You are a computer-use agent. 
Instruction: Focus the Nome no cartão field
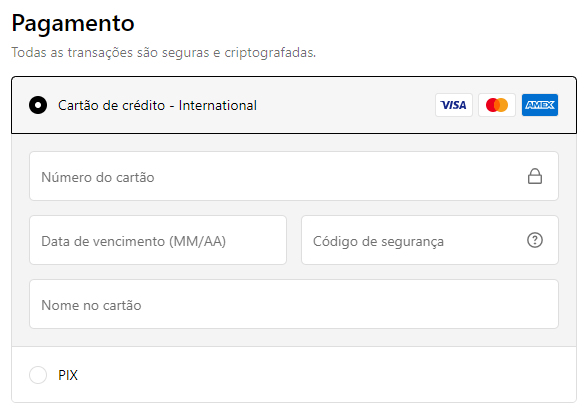click(x=294, y=304)
